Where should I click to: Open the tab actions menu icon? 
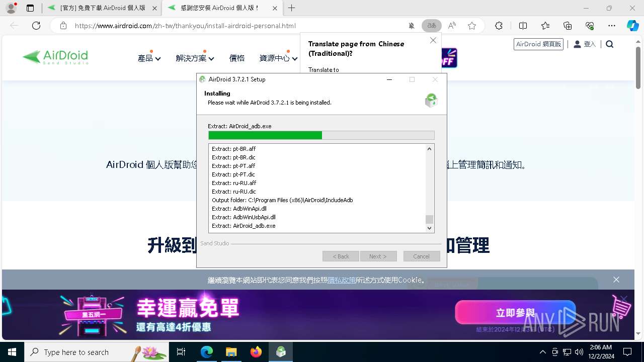30,8
